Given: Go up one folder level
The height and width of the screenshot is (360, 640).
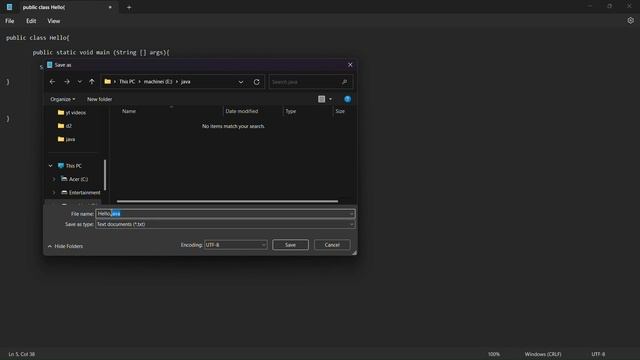Looking at the screenshot, I should [x=92, y=82].
